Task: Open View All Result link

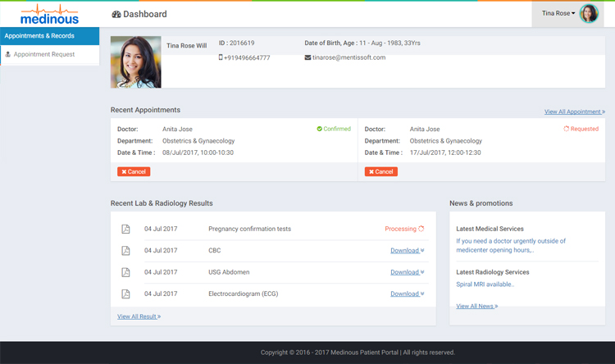Action: (x=139, y=316)
